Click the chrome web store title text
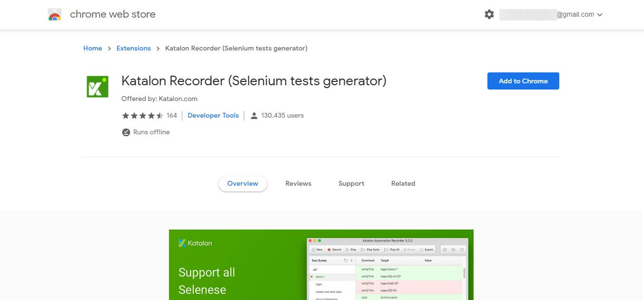 [113, 14]
